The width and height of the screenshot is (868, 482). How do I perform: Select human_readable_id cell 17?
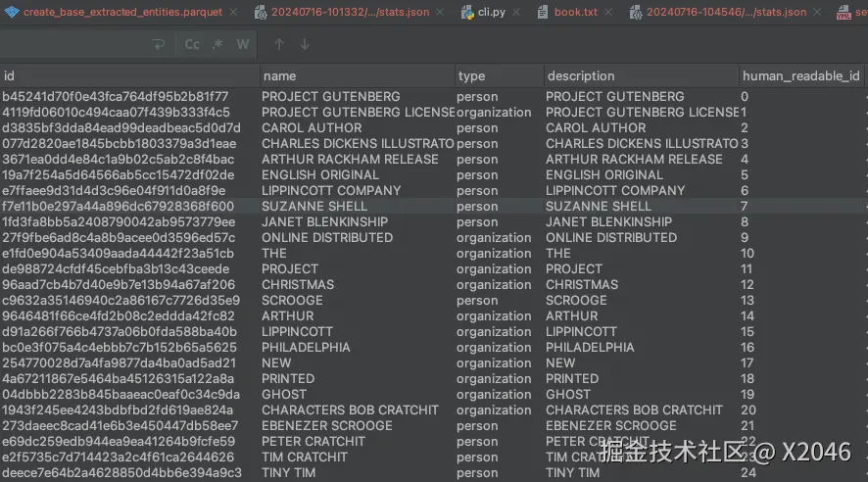747,363
